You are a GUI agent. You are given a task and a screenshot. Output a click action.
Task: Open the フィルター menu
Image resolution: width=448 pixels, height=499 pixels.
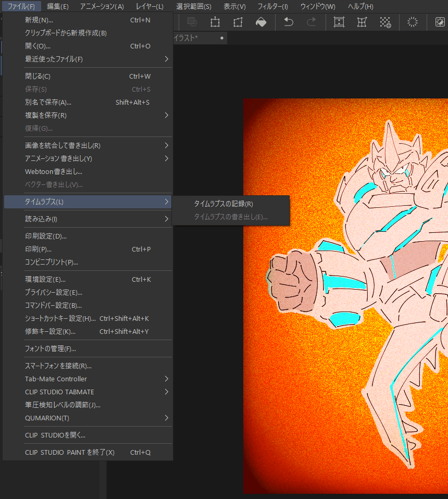(273, 6)
